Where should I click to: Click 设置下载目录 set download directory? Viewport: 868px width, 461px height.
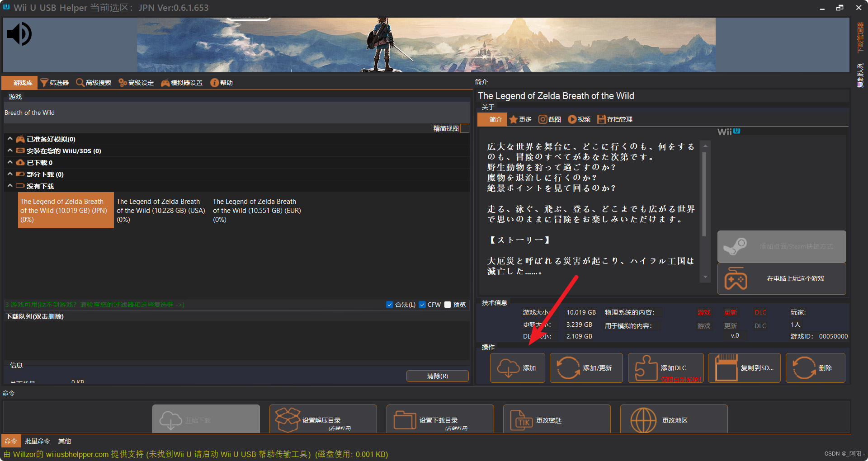click(440, 419)
